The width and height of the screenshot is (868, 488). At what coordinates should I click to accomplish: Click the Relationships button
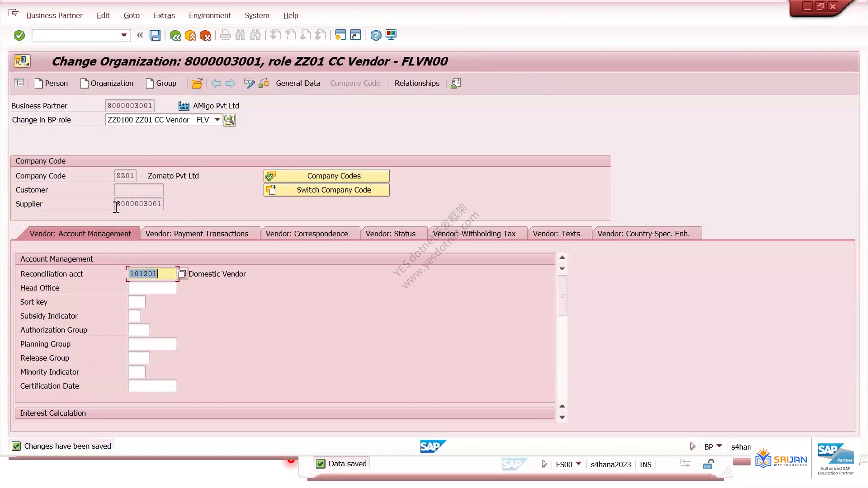(417, 83)
